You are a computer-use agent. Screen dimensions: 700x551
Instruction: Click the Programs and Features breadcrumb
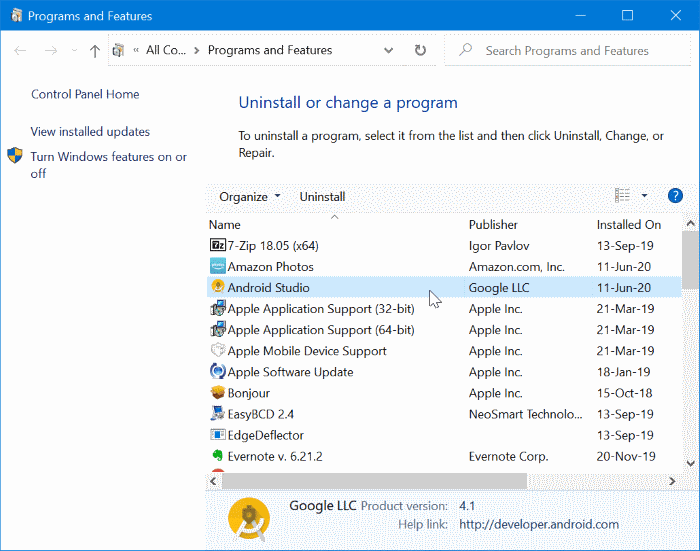(270, 50)
